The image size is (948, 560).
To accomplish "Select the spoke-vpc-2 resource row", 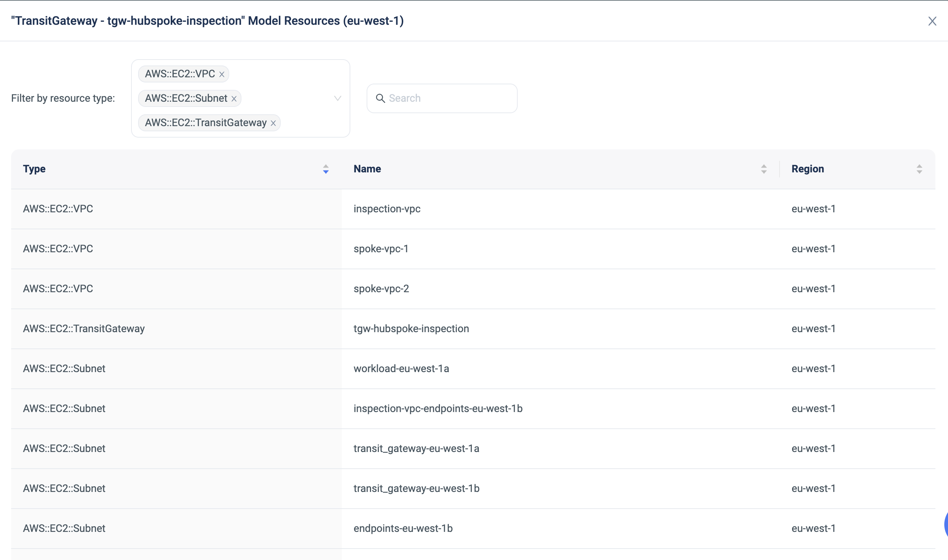I will point(381,289).
